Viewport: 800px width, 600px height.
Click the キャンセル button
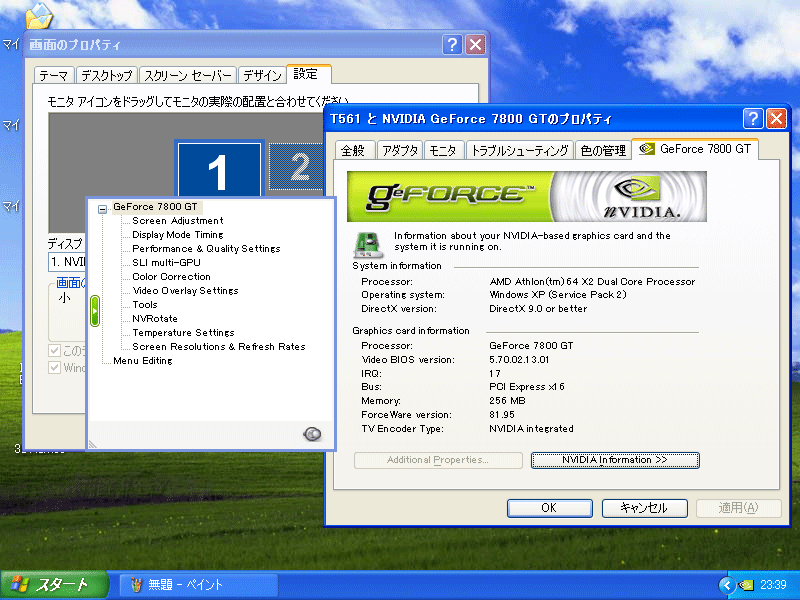644,508
